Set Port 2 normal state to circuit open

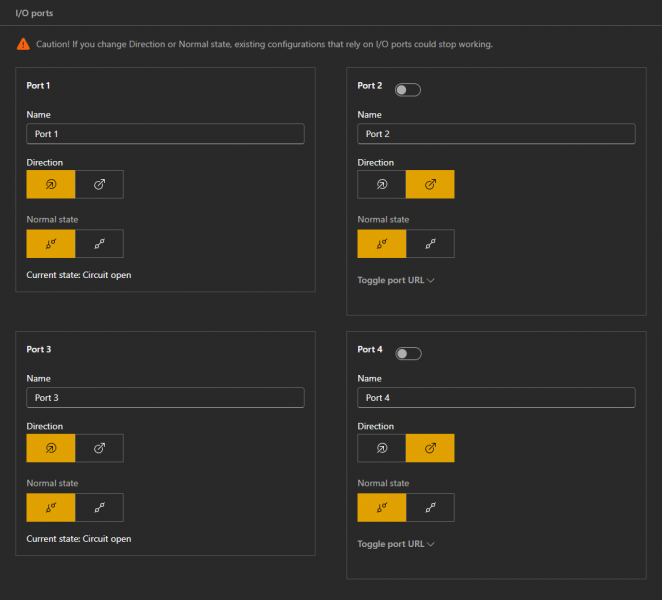pyautogui.click(x=382, y=244)
